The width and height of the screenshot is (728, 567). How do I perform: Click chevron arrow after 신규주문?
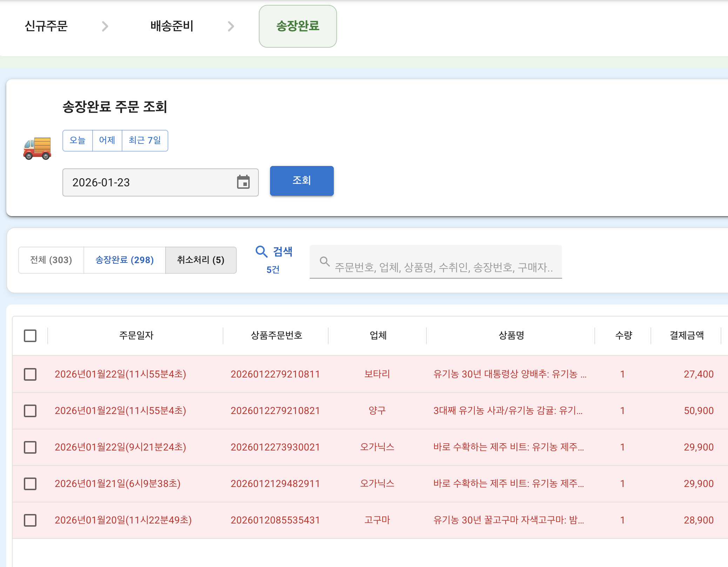105,26
